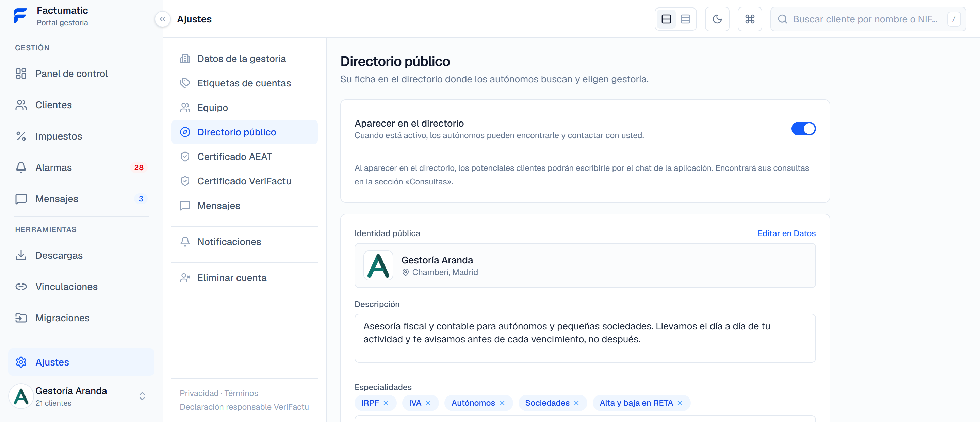Open the Equipo settings section

click(245, 108)
